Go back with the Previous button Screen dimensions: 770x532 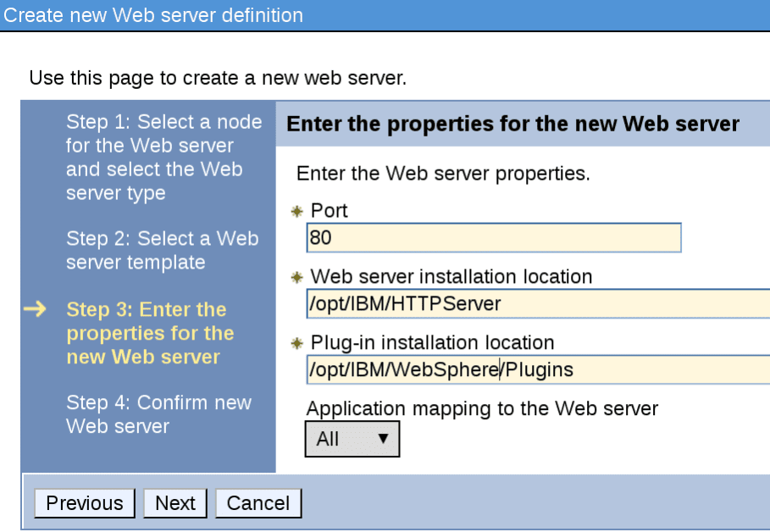tap(84, 503)
